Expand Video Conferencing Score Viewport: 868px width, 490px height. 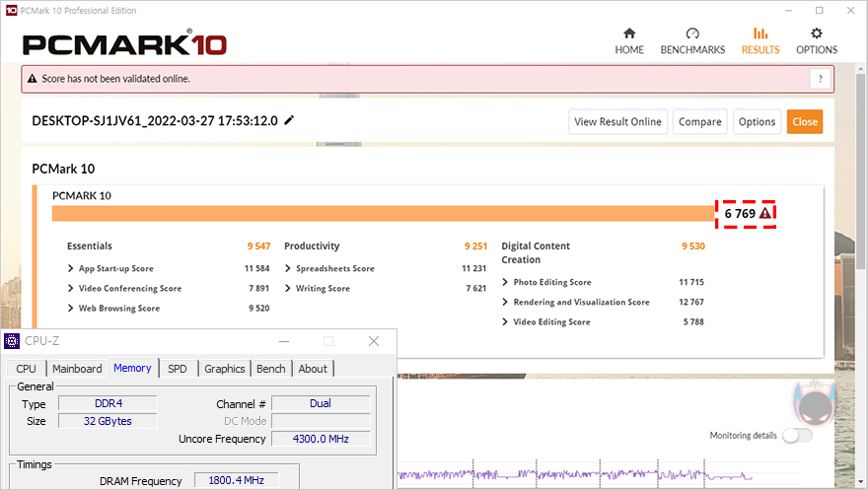(70, 288)
